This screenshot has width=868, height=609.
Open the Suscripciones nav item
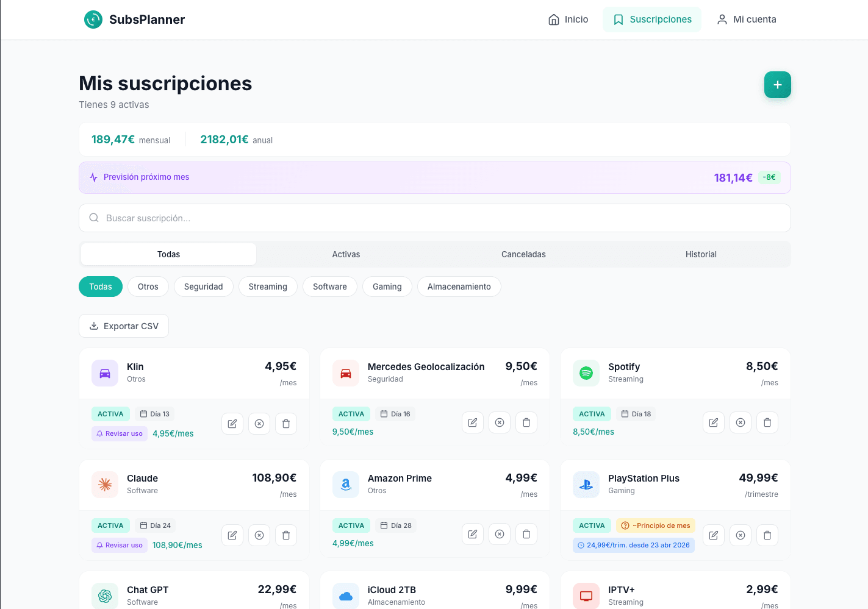pyautogui.click(x=652, y=20)
